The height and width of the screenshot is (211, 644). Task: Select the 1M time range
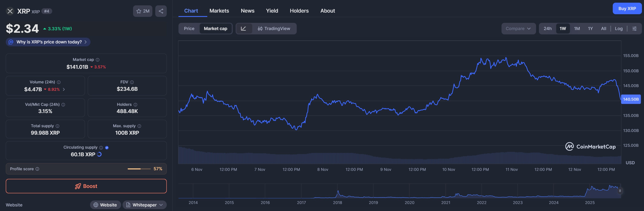point(577,29)
